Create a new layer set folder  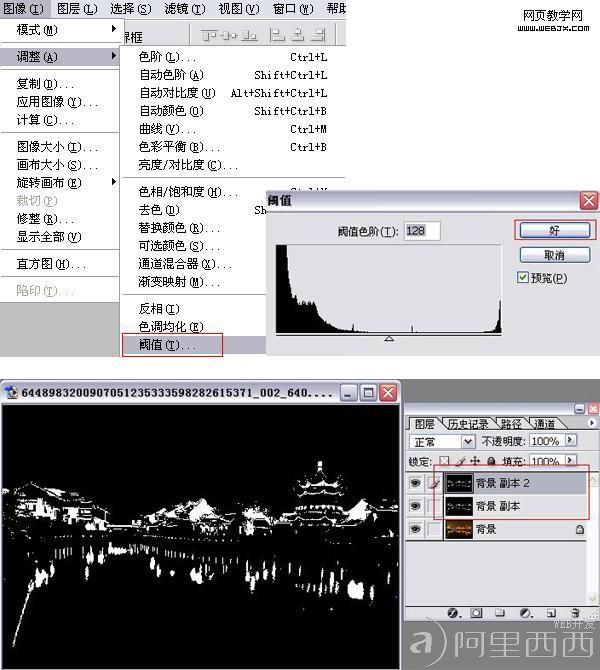500,613
